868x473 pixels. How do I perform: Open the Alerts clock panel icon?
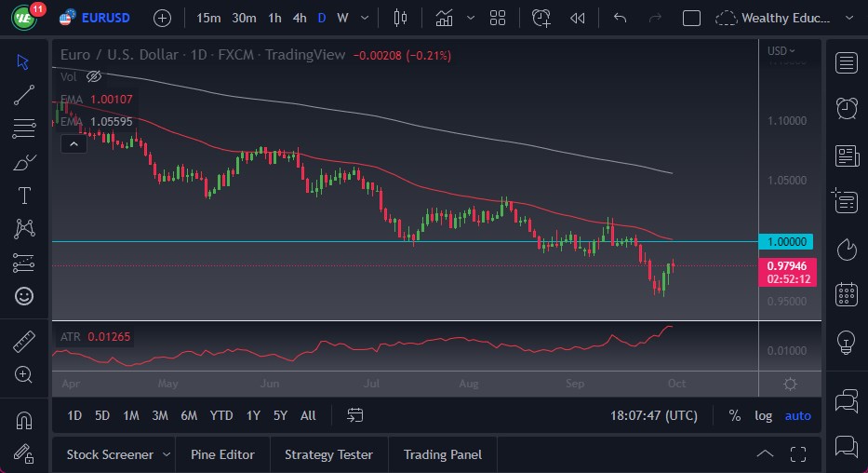[x=846, y=108]
